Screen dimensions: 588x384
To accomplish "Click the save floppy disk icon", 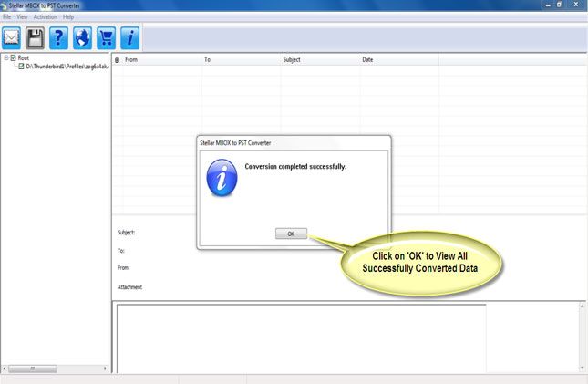I will pyautogui.click(x=36, y=38).
